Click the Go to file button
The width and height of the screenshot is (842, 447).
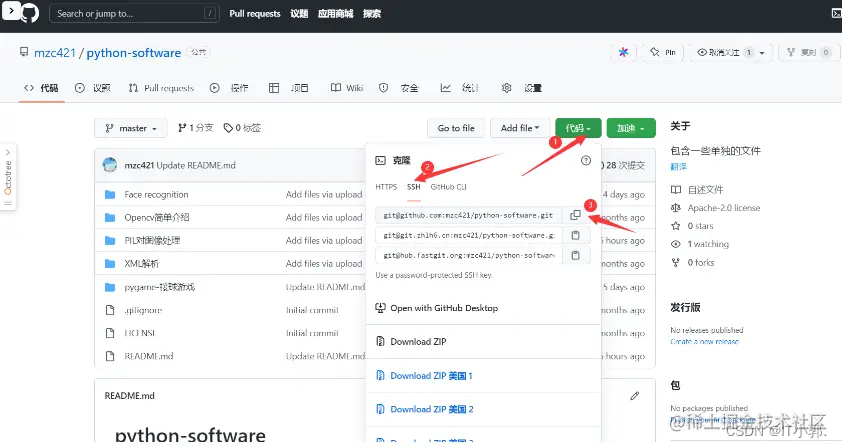point(456,128)
